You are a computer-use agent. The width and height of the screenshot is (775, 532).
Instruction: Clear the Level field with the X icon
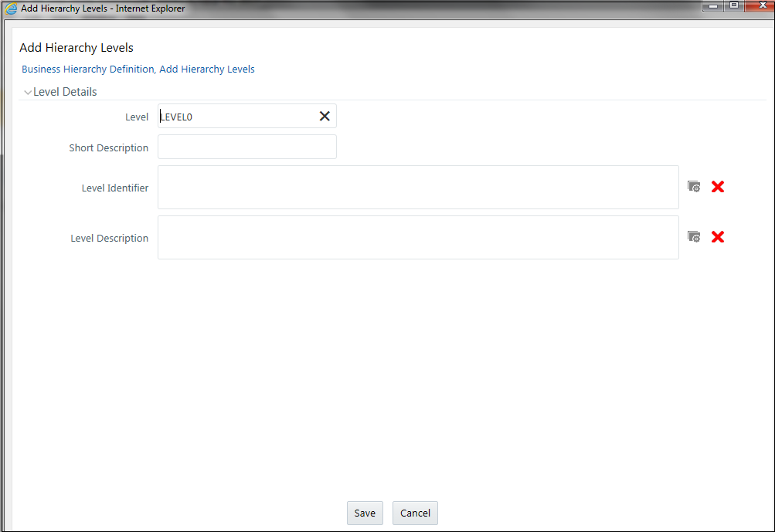pos(325,116)
